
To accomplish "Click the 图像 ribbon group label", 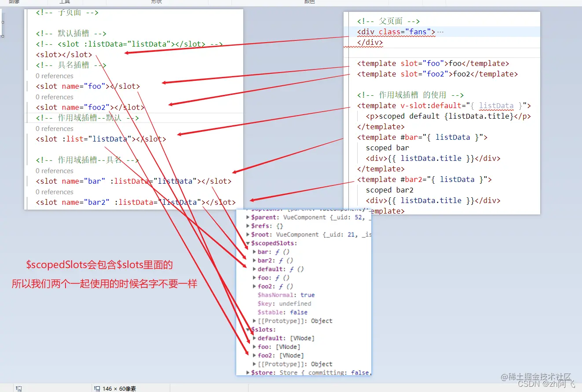I will click(14, 2).
